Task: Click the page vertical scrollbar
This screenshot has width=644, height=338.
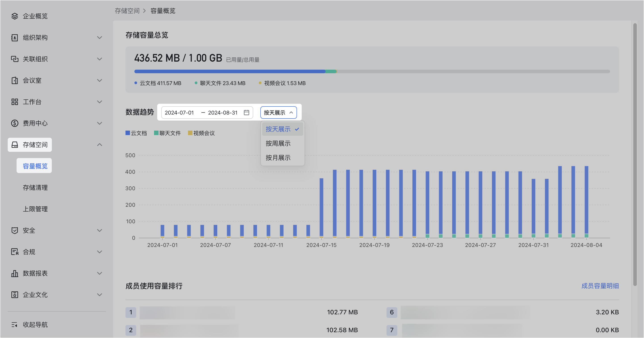Action: click(635, 154)
